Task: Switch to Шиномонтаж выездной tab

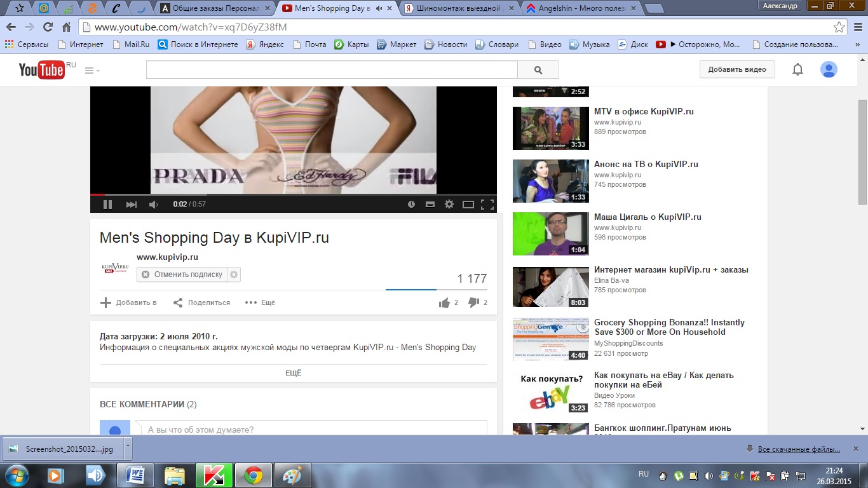Action: click(x=459, y=8)
